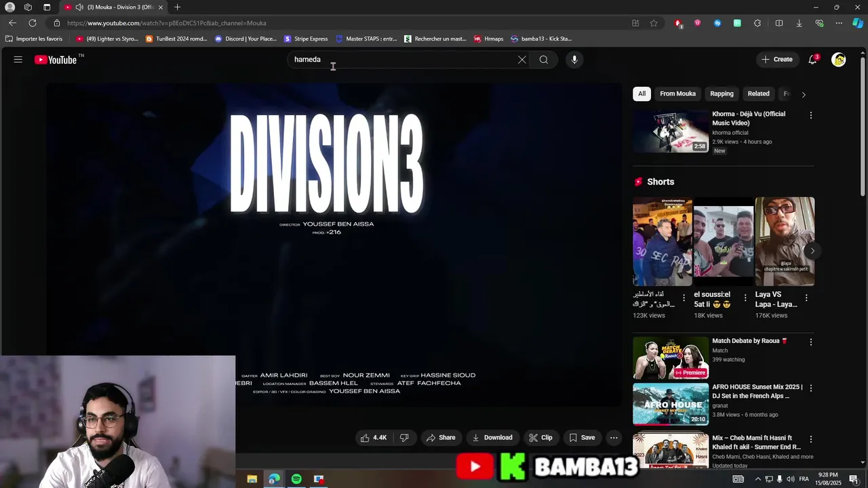Dislike the video
This screenshot has height=488, width=868.
(404, 438)
